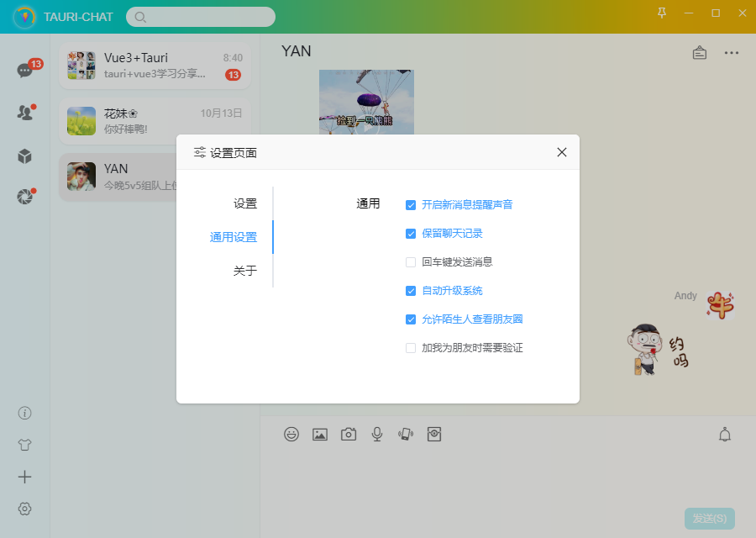Pin the window using pushpin icon
756x538 pixels.
[662, 13]
